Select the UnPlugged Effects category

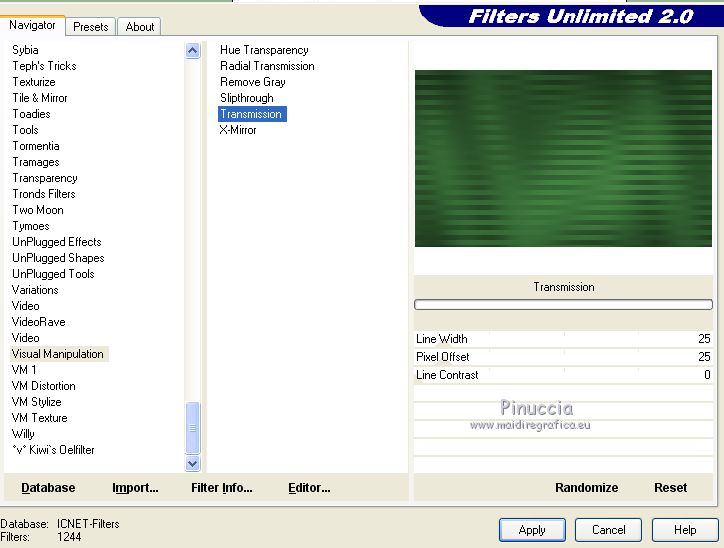[x=57, y=242]
